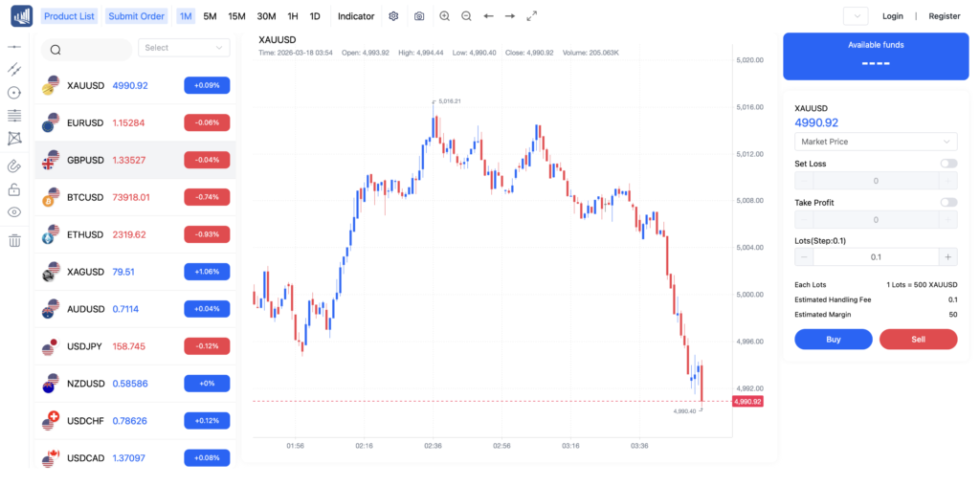Screen dimensions: 980x486
Task: Open the Market Price dropdown
Action: (876, 142)
